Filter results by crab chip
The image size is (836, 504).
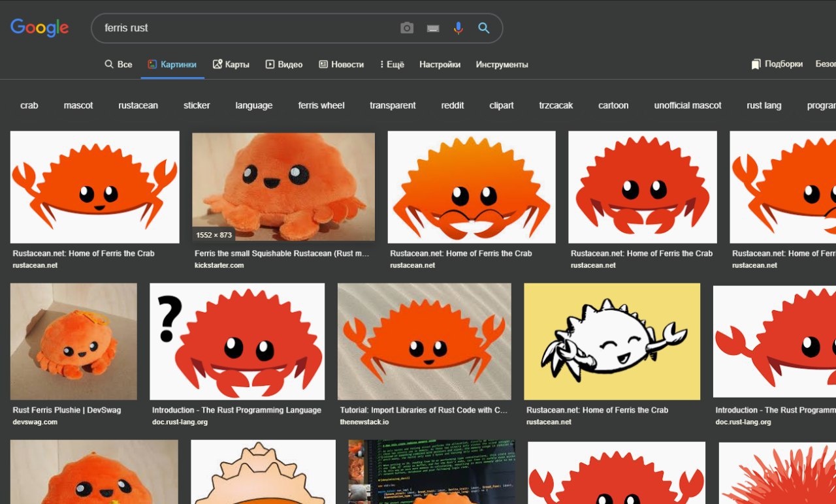(29, 105)
